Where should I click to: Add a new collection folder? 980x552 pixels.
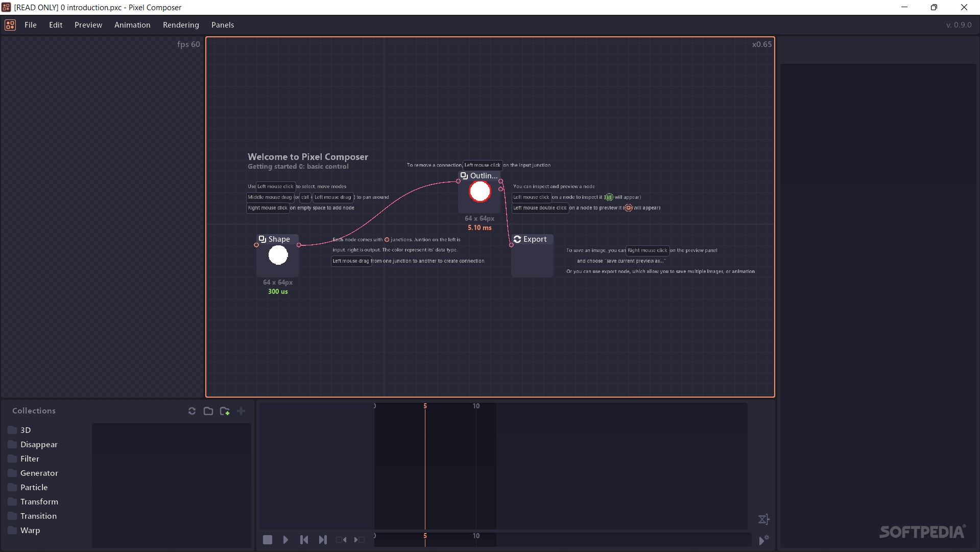225,411
